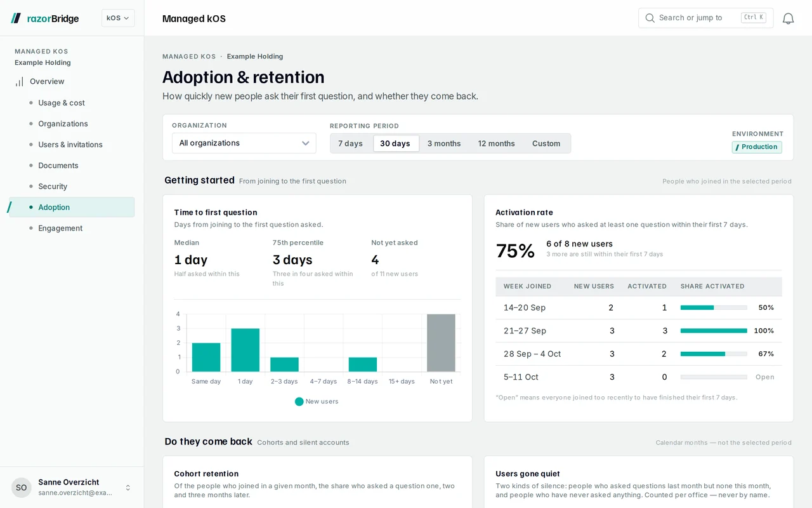Image resolution: width=812 pixels, height=508 pixels.
Task: Click the Example Holding breadcrumb text
Action: [x=255, y=57]
